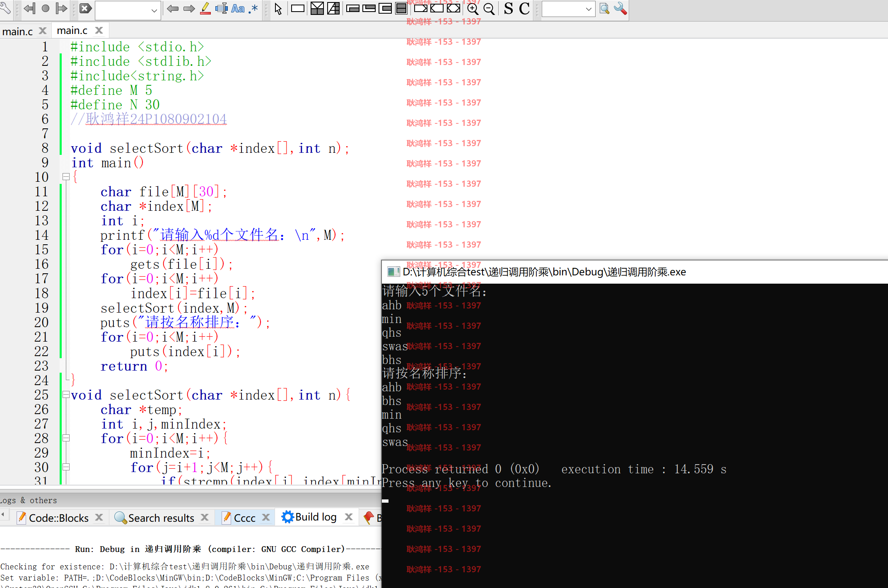This screenshot has height=588, width=888.
Task: Collapse the fold marker at line 30
Action: [66, 467]
